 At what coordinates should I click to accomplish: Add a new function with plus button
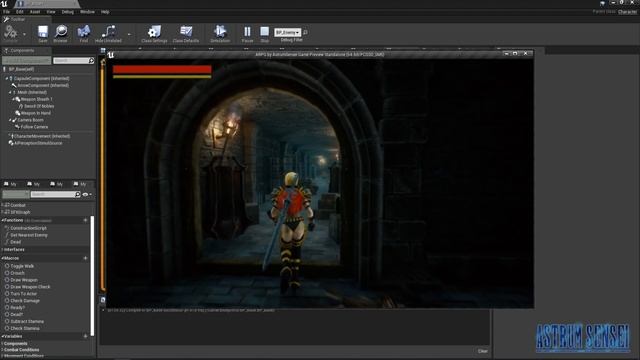[85, 220]
